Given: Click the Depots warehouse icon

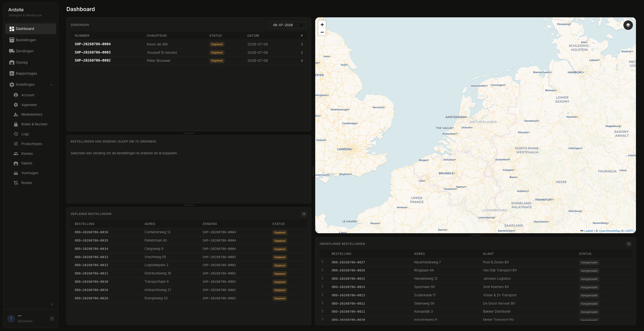Looking at the screenshot, I should coord(16,163).
